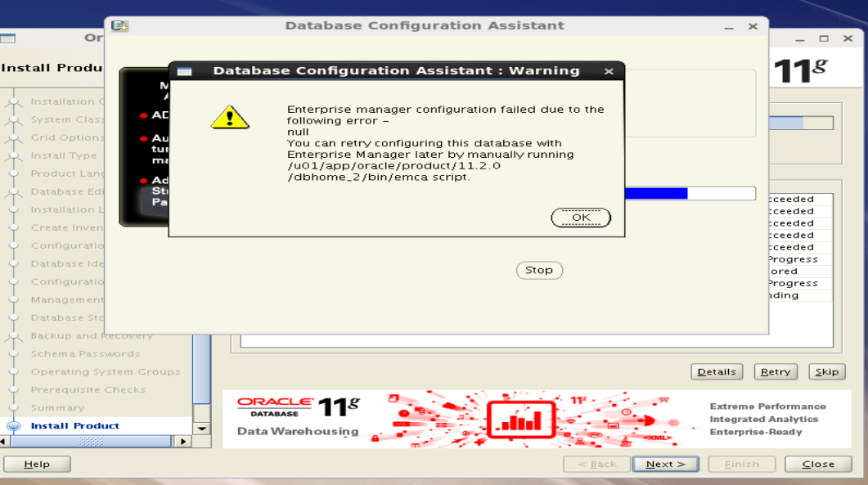Image resolution: width=868 pixels, height=485 pixels.
Task: Click the 'Extreme Performance' banner text
Action: (x=768, y=406)
